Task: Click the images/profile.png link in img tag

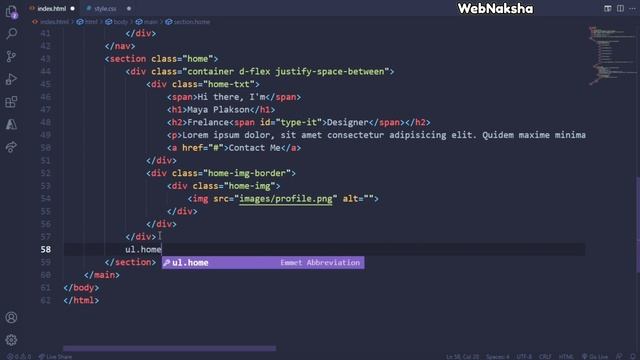Action: pyautogui.click(x=286, y=199)
